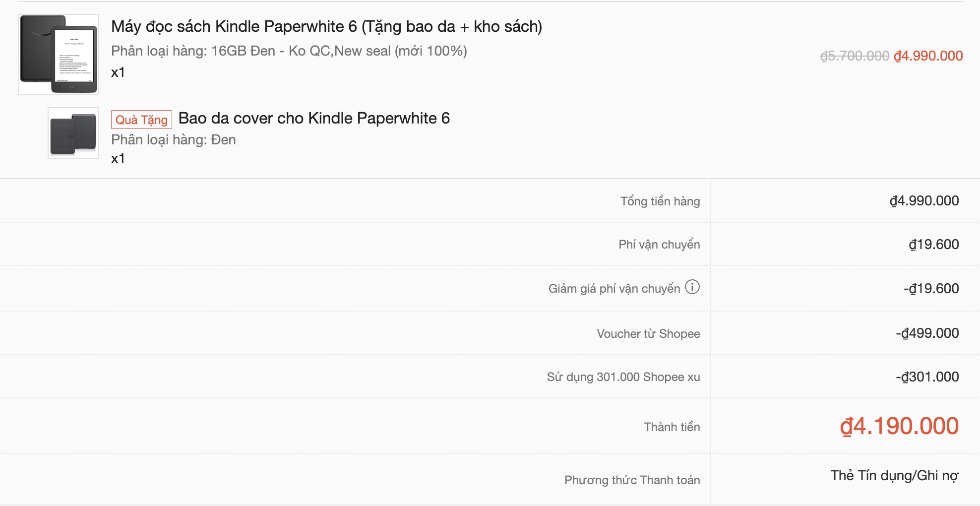Click the Thẻ Tín dụng/Ghi nợ payment method
Image resolution: width=980 pixels, height=506 pixels.
tap(894, 476)
